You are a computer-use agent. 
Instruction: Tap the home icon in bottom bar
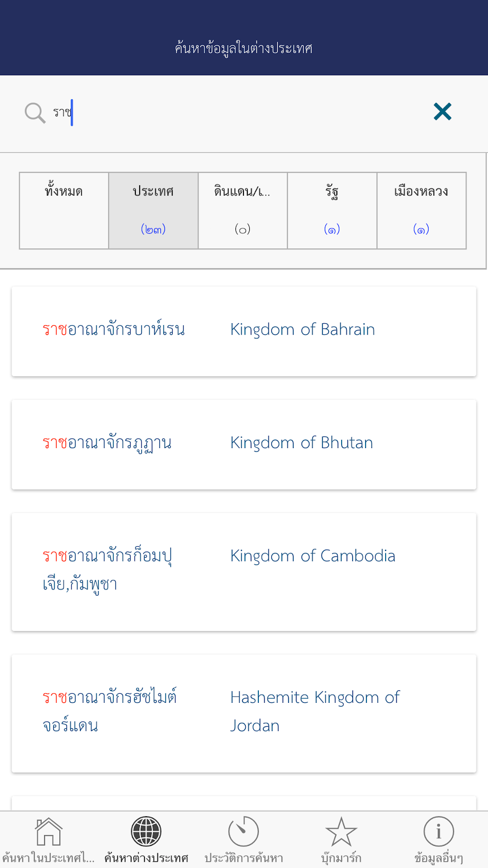click(x=48, y=832)
